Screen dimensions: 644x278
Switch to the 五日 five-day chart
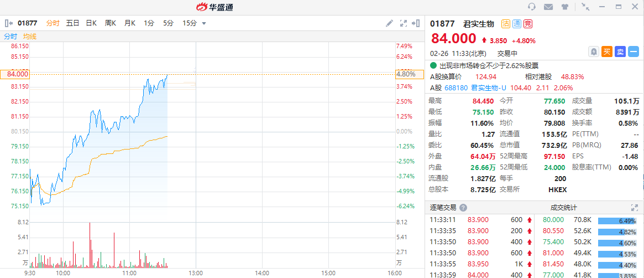(x=72, y=23)
